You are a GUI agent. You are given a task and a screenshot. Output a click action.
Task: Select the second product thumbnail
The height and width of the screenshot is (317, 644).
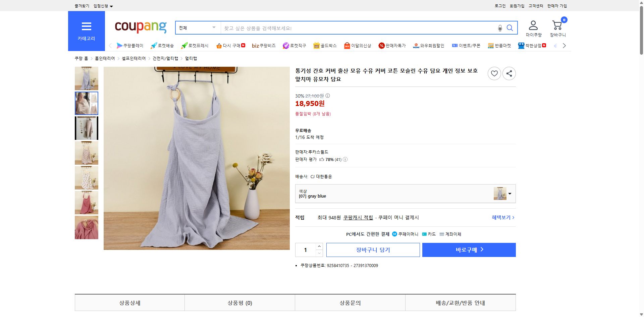coord(86,103)
